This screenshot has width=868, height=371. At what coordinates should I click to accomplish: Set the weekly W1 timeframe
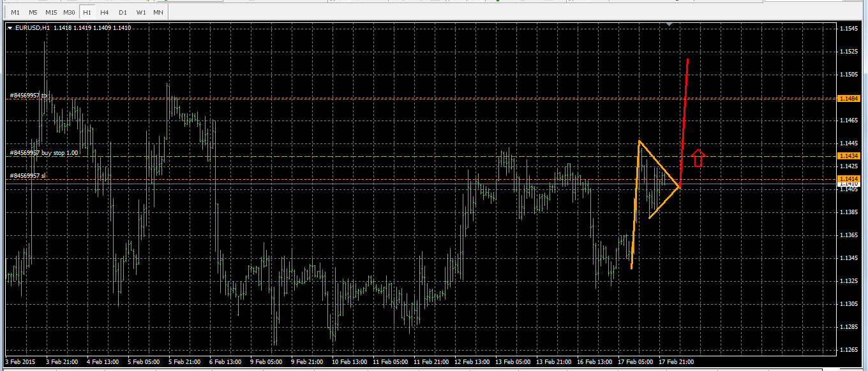(141, 12)
